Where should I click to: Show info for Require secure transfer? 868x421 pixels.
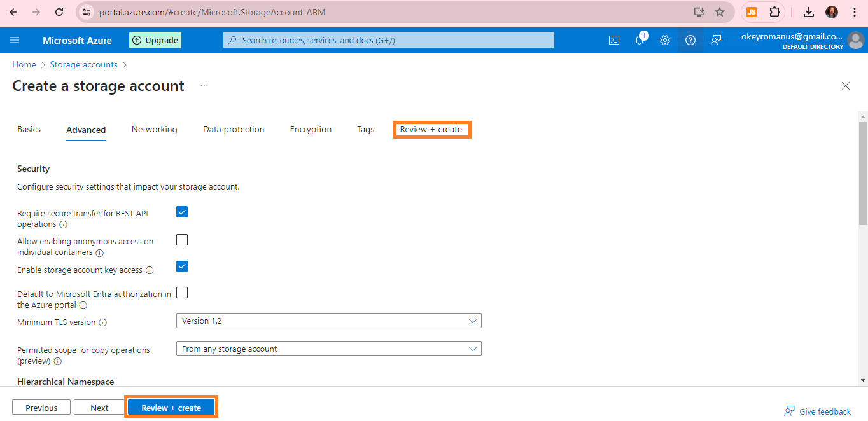63,224
